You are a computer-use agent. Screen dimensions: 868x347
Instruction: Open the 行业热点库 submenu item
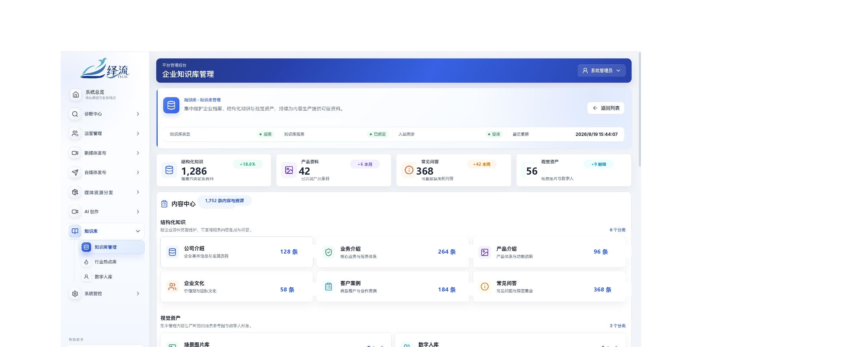[111, 262]
